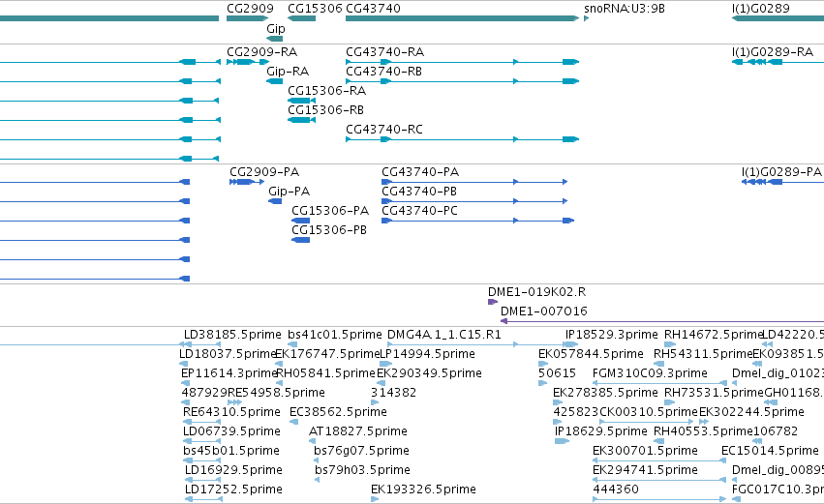The width and height of the screenshot is (824, 504).
Task: Click the CG43740-PB protein label
Action: (419, 192)
